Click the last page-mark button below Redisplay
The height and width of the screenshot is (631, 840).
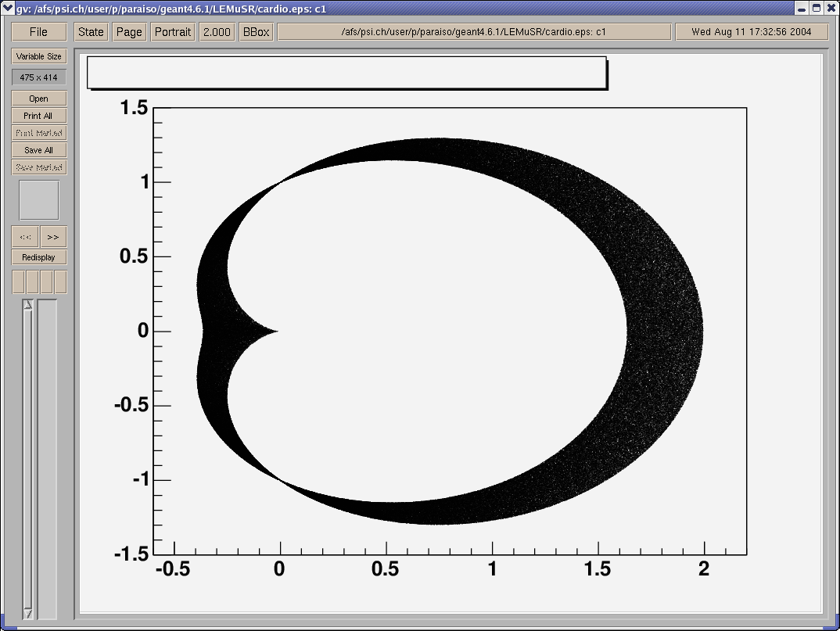pyautogui.click(x=60, y=282)
